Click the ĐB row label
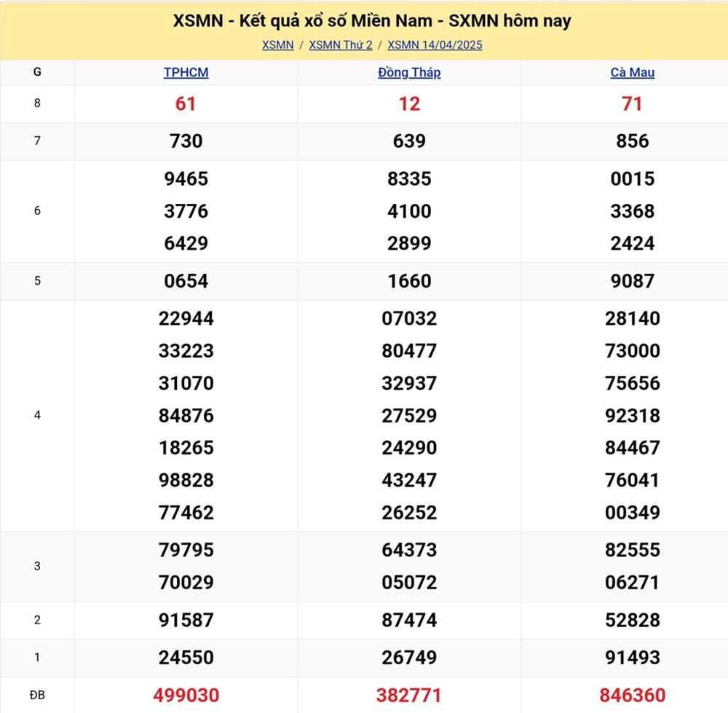728x713 pixels. (x=37, y=696)
